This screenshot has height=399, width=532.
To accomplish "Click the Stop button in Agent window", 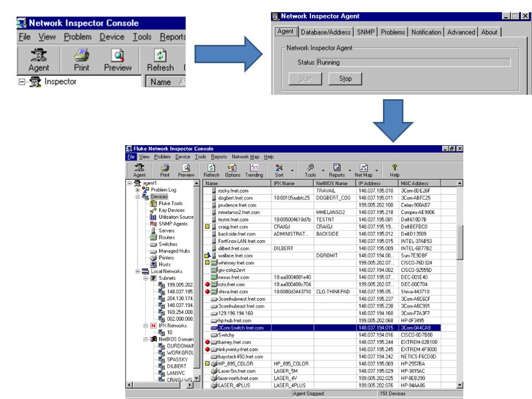I will pyautogui.click(x=345, y=79).
